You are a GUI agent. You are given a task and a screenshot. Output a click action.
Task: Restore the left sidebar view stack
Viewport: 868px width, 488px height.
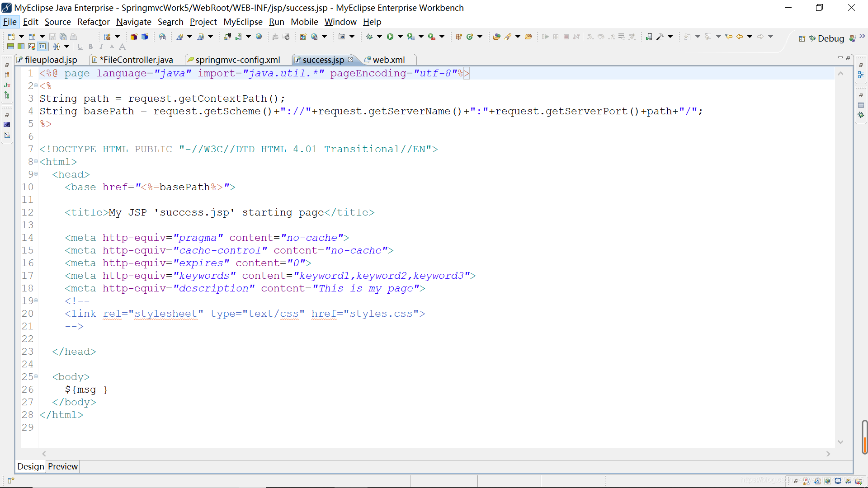[7, 65]
